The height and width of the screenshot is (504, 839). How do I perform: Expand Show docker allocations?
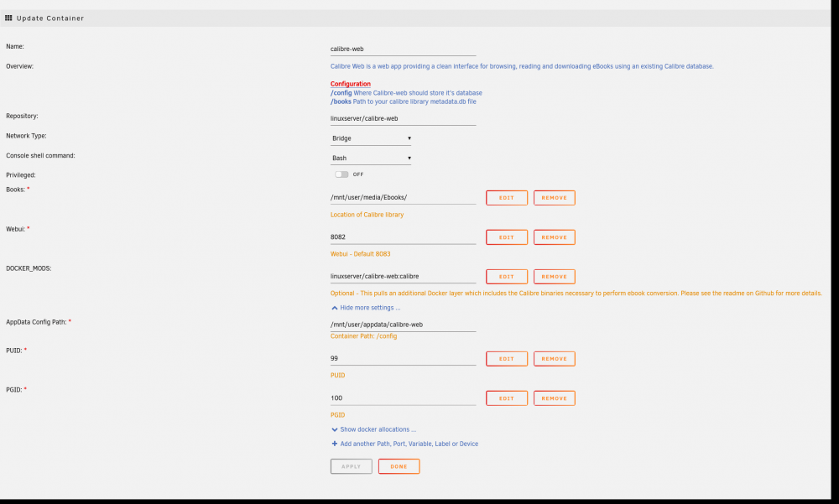[378, 429]
